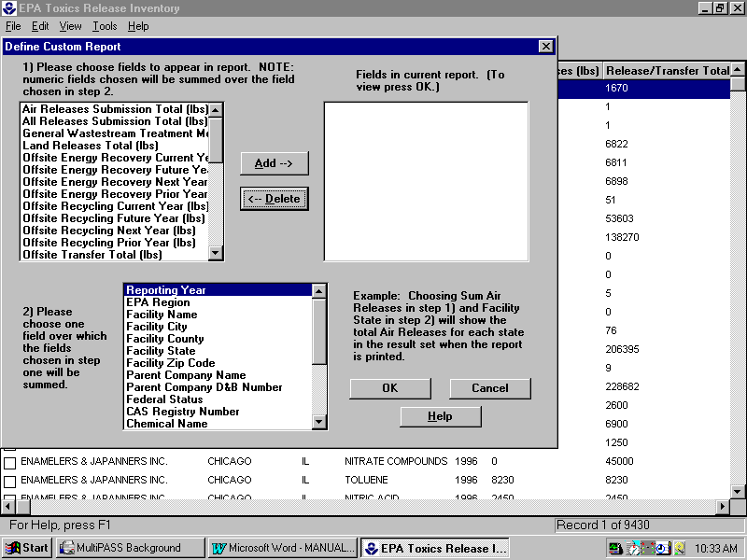Click the EPA application icon in title bar
Viewport: 747px width, 560px height.
[x=8, y=8]
